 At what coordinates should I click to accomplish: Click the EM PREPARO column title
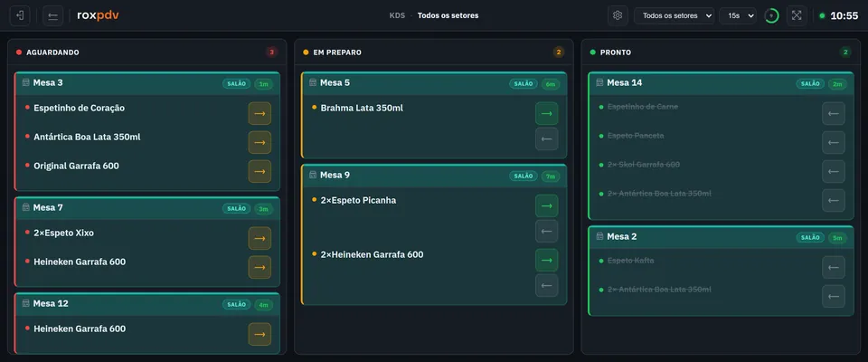[x=337, y=52]
